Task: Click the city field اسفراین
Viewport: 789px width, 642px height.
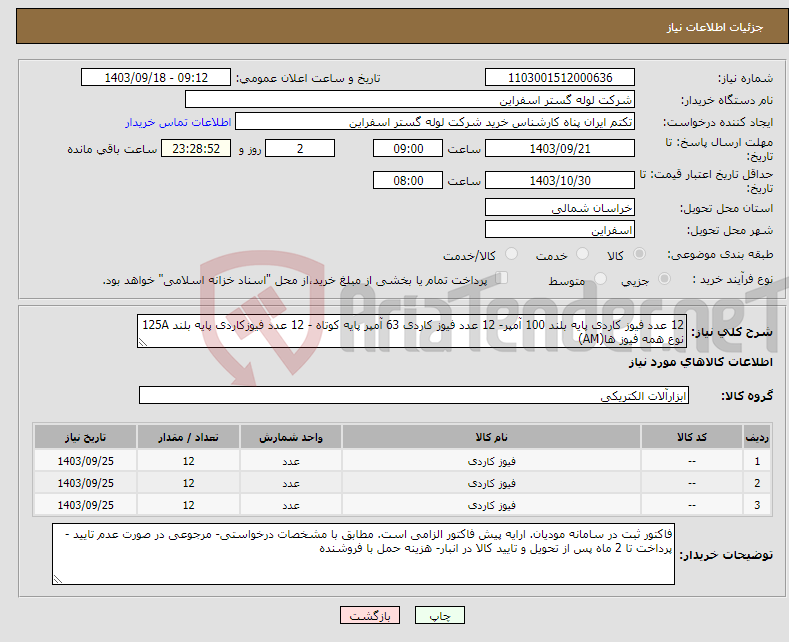Action: pyautogui.click(x=560, y=229)
